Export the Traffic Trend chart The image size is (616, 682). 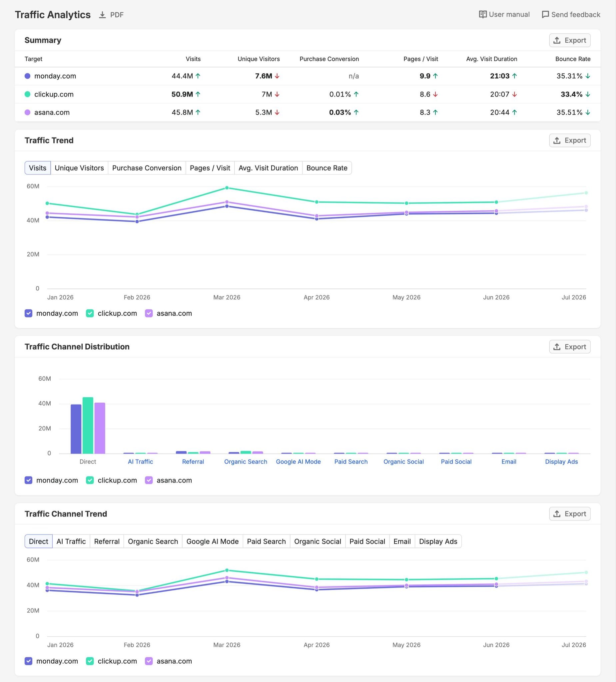[570, 141]
